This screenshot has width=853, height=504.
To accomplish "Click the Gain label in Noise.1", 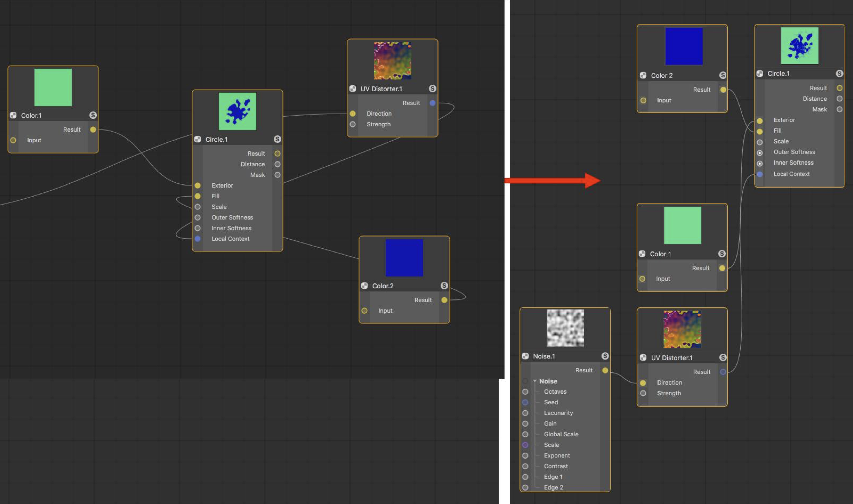I will tap(550, 424).
